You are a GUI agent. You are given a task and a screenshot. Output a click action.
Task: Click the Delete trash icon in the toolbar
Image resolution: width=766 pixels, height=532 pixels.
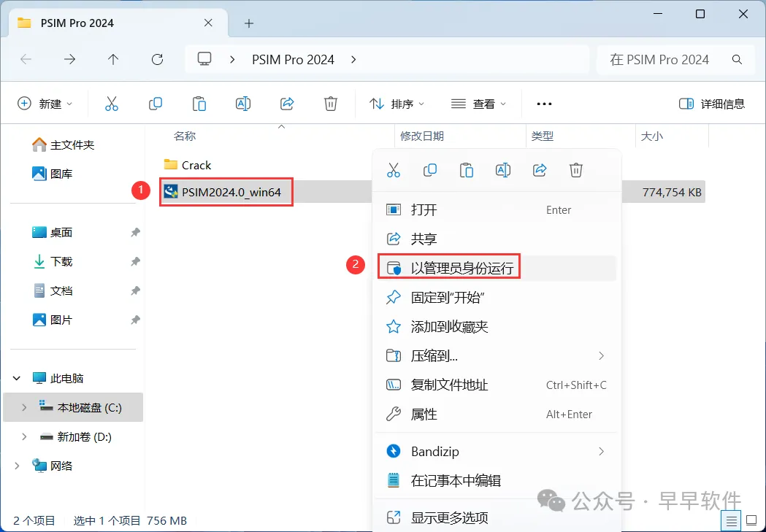click(331, 104)
